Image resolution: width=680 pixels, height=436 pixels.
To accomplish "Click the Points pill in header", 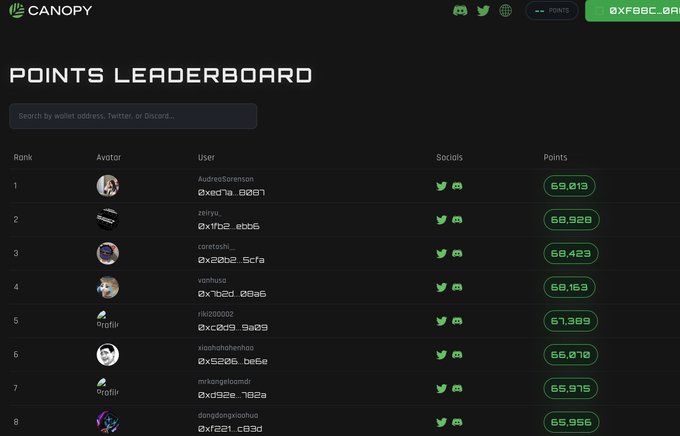I will pos(552,10).
